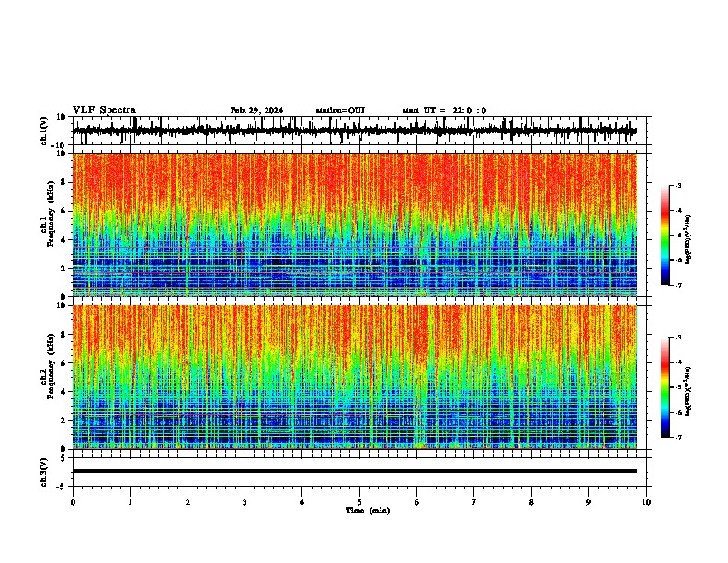Click the "-3" label atop ch.1 colorbar
The width and height of the screenshot is (728, 563).
point(678,185)
